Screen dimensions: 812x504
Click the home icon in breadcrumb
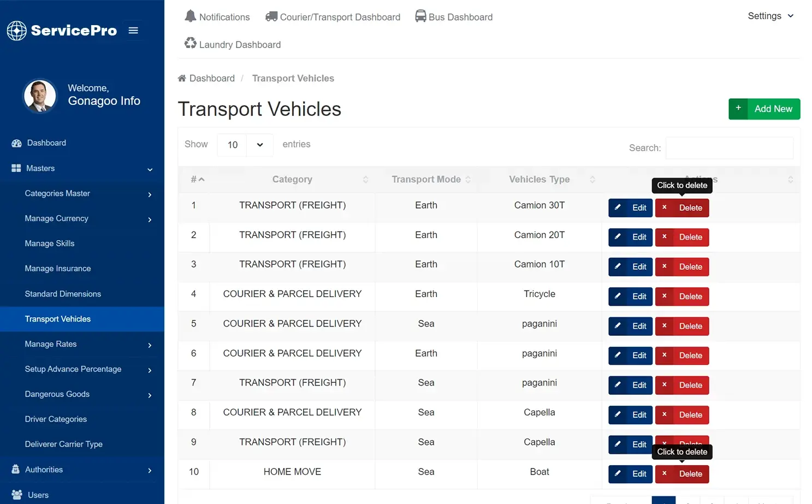pyautogui.click(x=182, y=78)
